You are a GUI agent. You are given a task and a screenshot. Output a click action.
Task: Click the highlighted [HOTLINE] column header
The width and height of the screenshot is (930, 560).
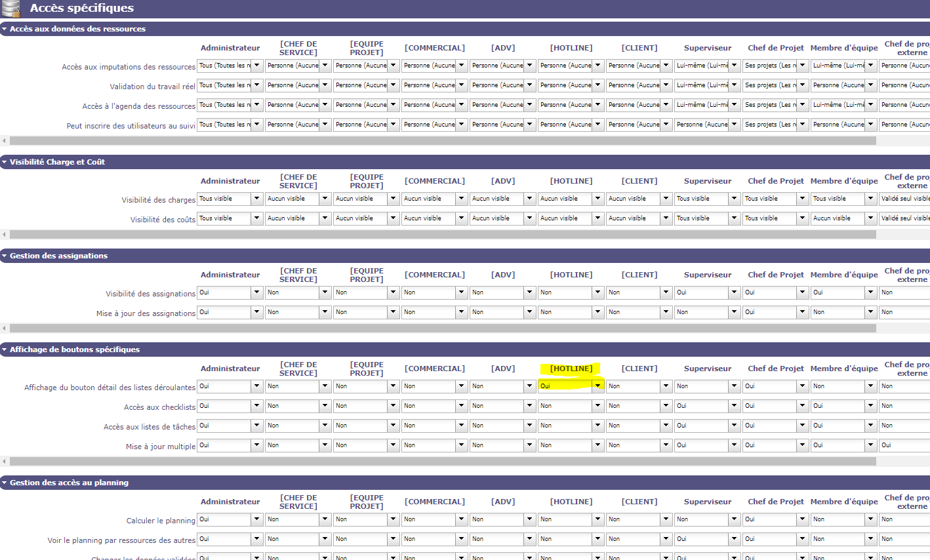point(571,369)
